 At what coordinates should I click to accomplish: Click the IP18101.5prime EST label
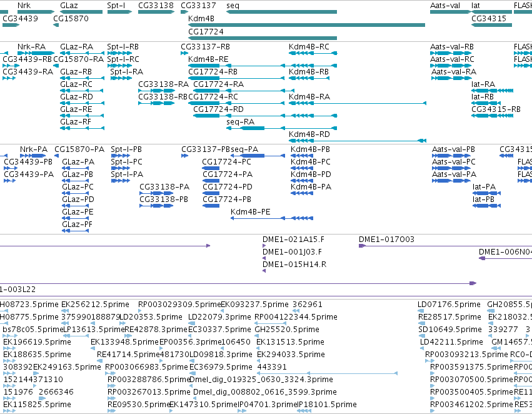click(328, 405)
